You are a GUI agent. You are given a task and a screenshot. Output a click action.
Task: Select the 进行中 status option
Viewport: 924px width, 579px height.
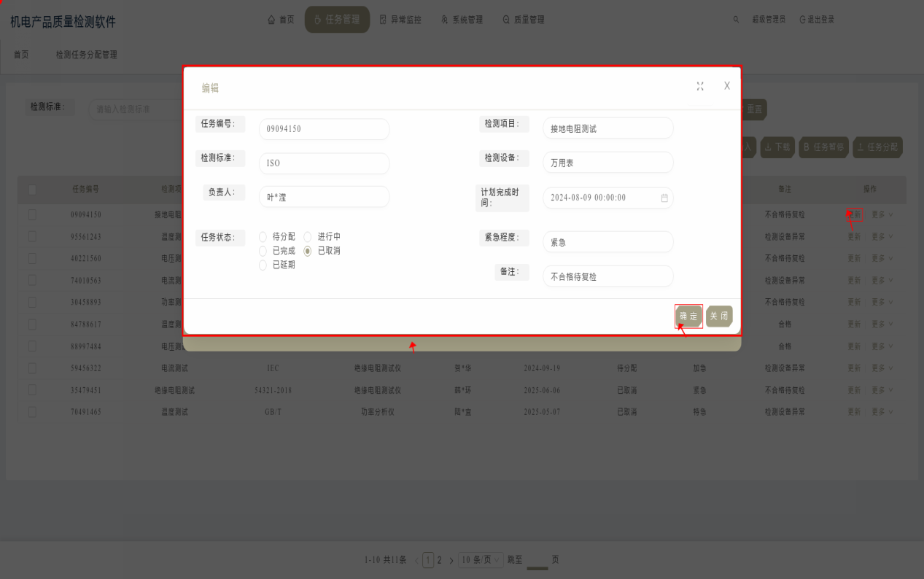(x=308, y=237)
